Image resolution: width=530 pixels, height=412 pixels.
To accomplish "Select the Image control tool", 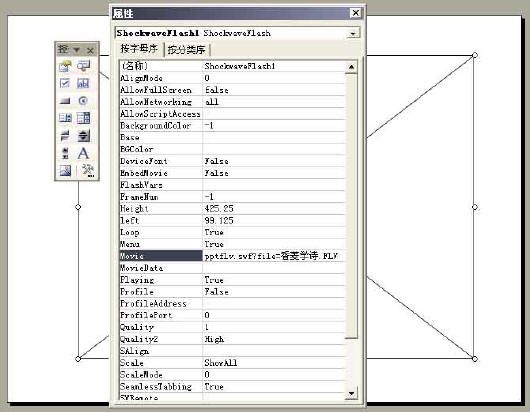I will coord(65,170).
